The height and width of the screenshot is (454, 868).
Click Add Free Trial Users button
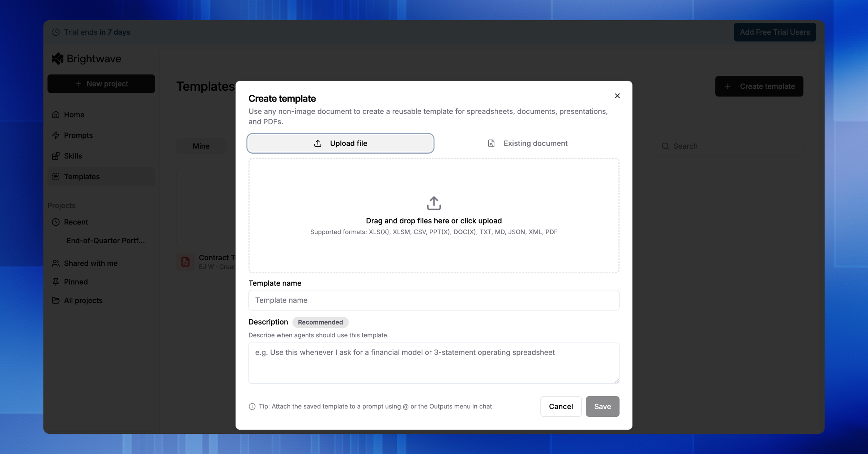click(775, 32)
